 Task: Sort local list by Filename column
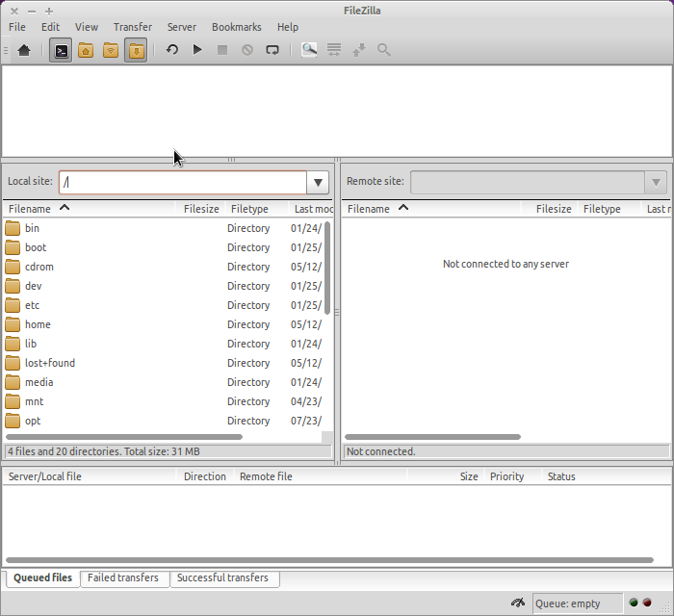(x=90, y=209)
